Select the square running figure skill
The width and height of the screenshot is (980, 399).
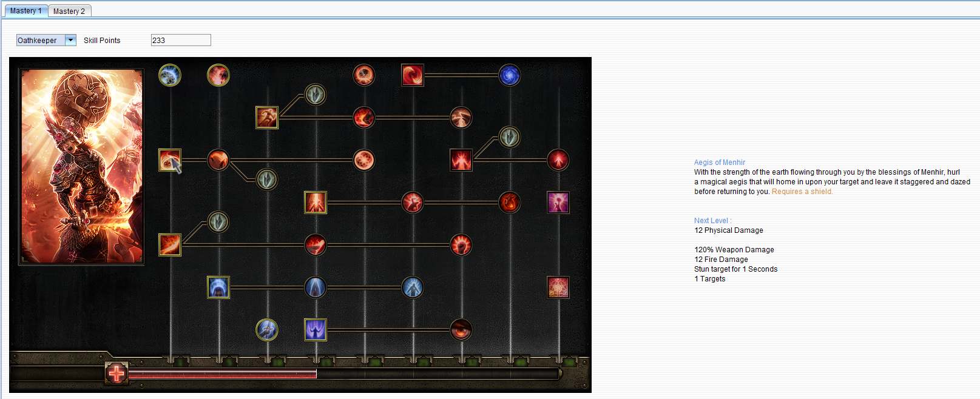[267, 118]
